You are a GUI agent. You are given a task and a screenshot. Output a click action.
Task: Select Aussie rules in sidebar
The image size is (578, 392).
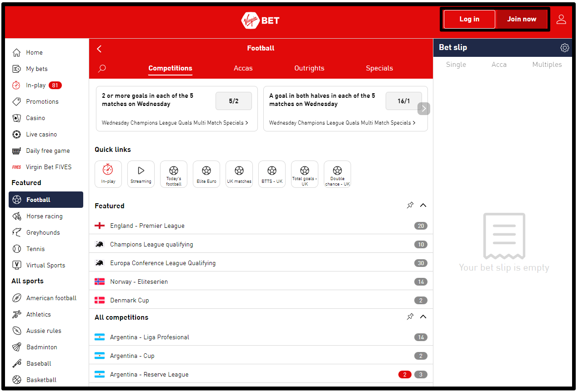pos(46,331)
